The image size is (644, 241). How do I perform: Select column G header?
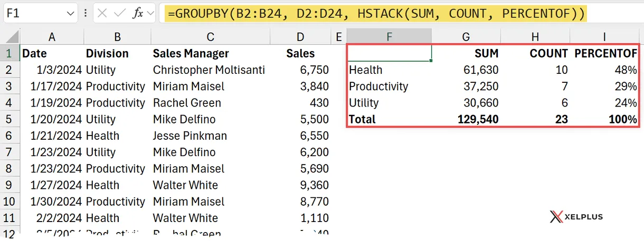tap(466, 36)
